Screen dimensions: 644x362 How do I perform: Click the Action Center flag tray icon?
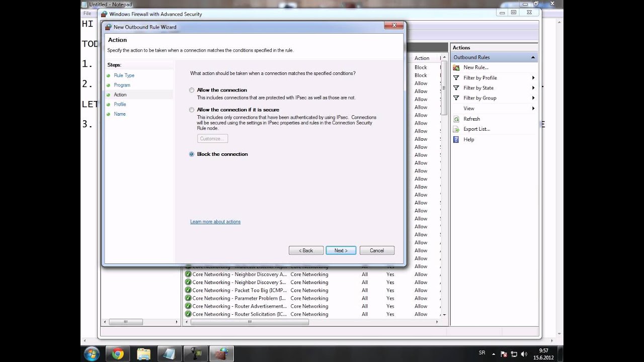(504, 354)
